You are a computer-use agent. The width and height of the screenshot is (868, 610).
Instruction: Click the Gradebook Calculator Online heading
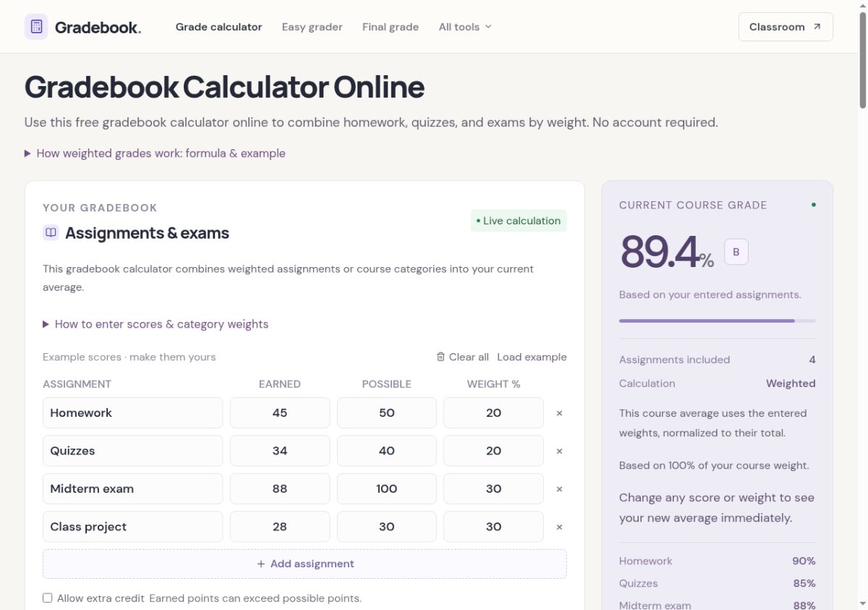[x=224, y=88]
